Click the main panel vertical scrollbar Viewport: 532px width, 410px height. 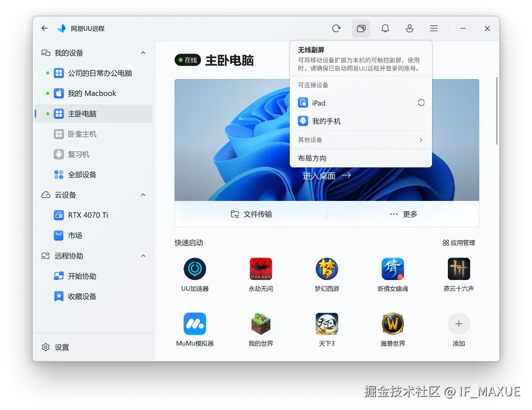pos(497,111)
